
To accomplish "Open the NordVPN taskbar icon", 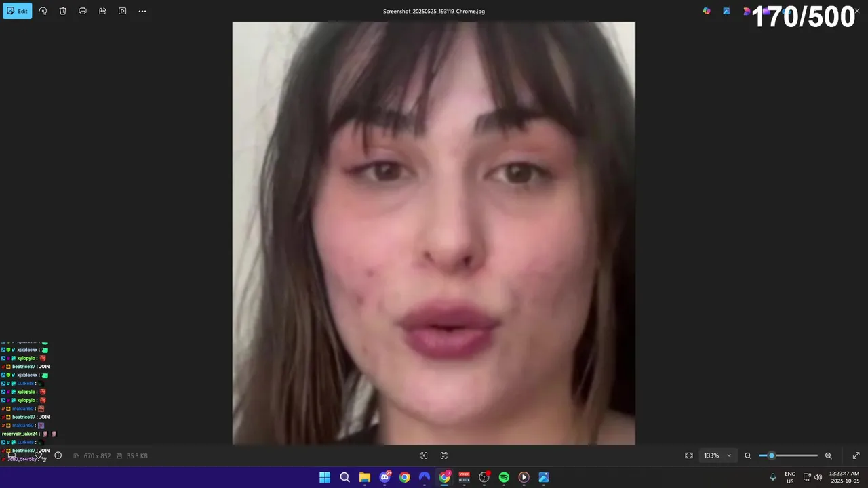I will coord(425,477).
